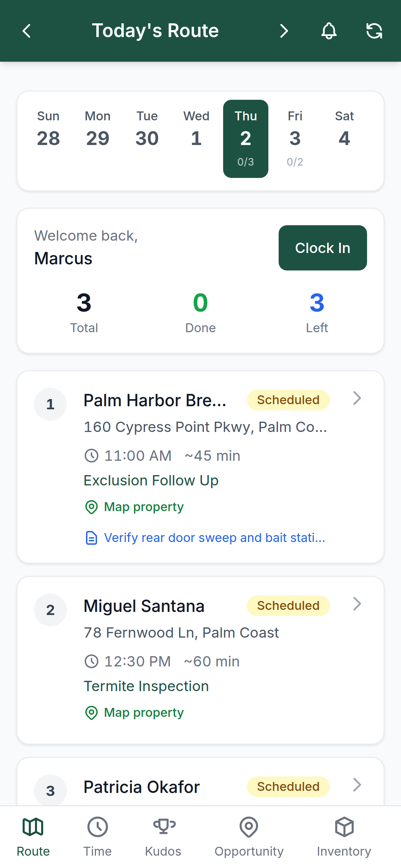Open the notifications bell icon

329,31
